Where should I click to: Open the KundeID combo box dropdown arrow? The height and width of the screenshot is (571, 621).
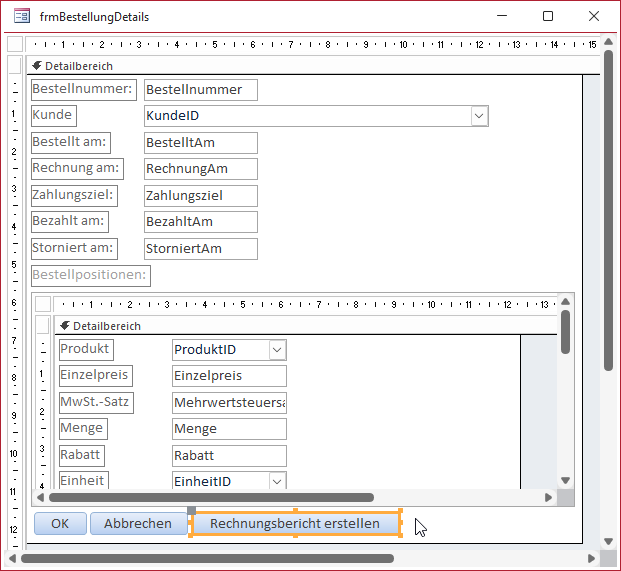pyautogui.click(x=479, y=116)
